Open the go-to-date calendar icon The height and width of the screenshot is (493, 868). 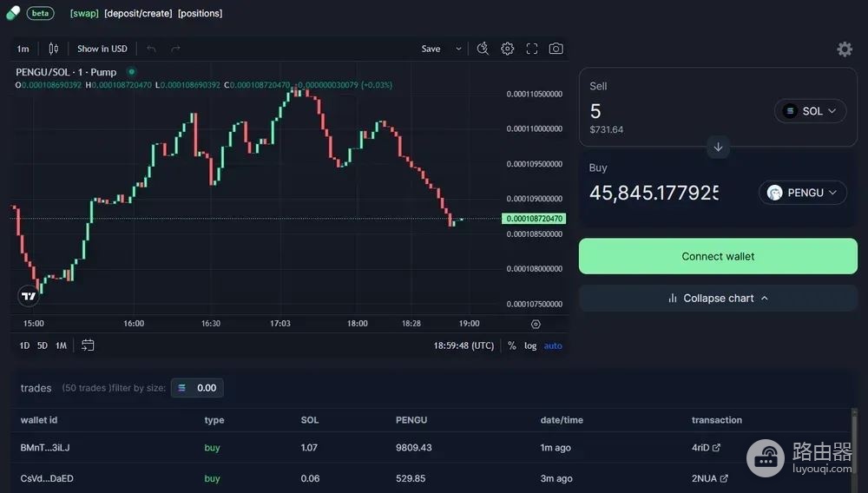88,345
